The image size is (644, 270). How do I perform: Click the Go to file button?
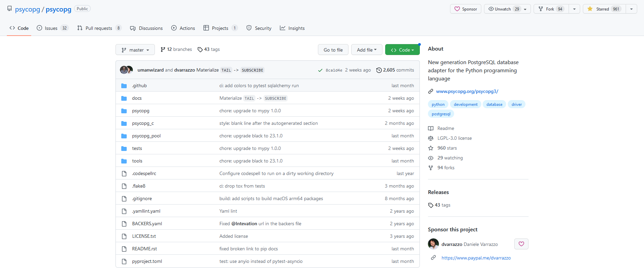coord(333,50)
